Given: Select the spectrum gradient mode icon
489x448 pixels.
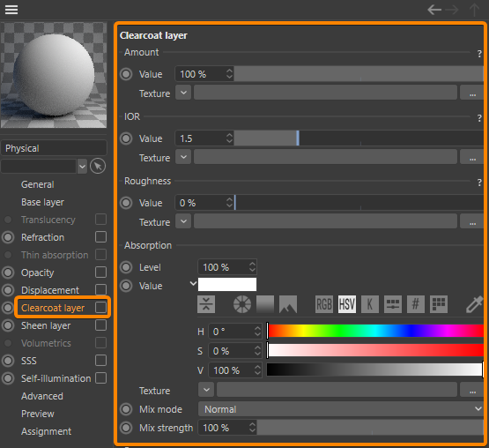Looking at the screenshot, I should (265, 304).
